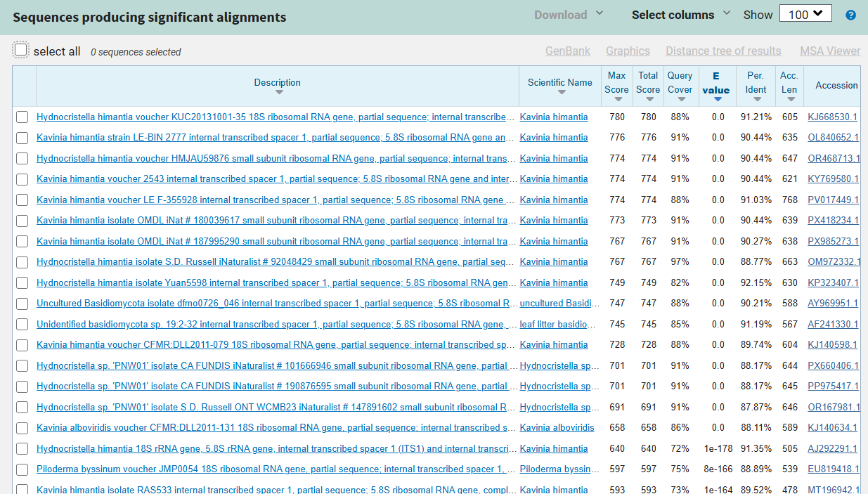Open the Graphics view link

tap(628, 51)
